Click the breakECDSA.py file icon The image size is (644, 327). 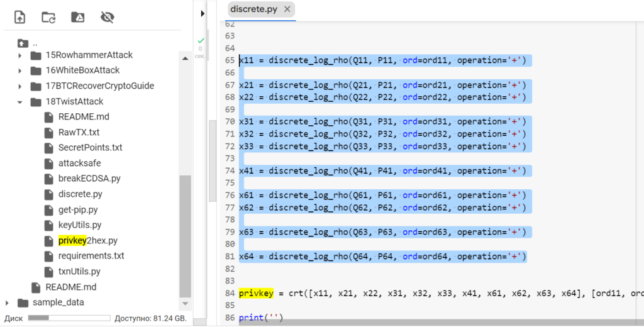48,179
